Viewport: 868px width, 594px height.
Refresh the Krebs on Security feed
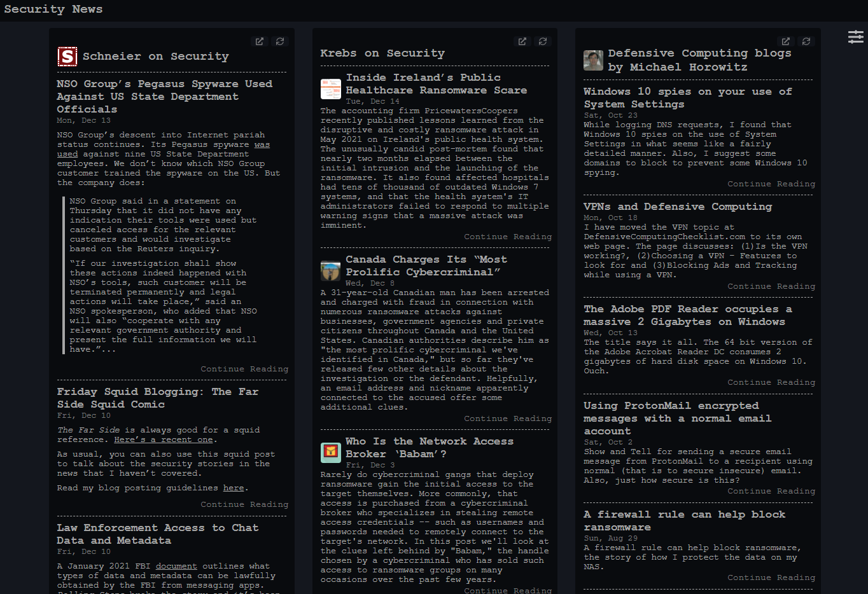click(543, 41)
